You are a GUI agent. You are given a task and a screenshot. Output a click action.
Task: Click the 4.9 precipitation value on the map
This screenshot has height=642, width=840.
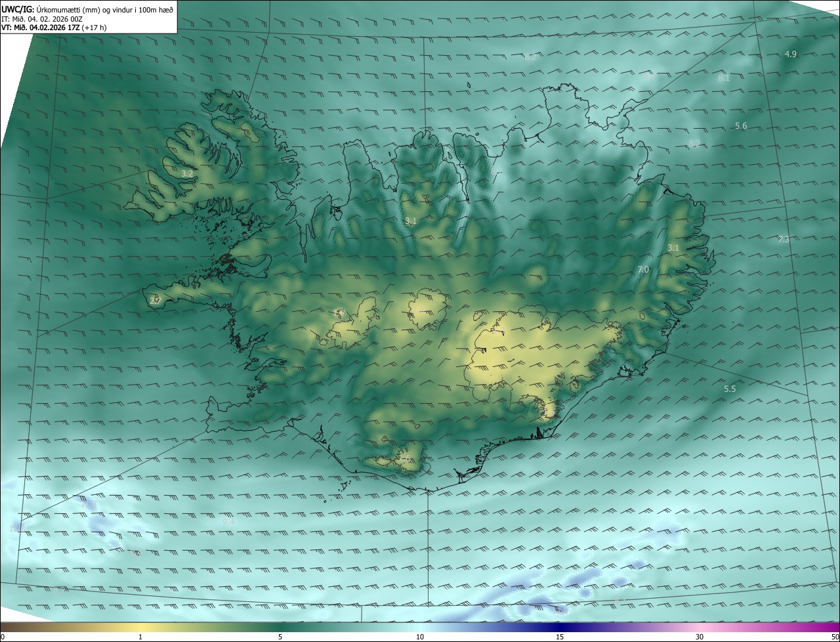tap(791, 54)
